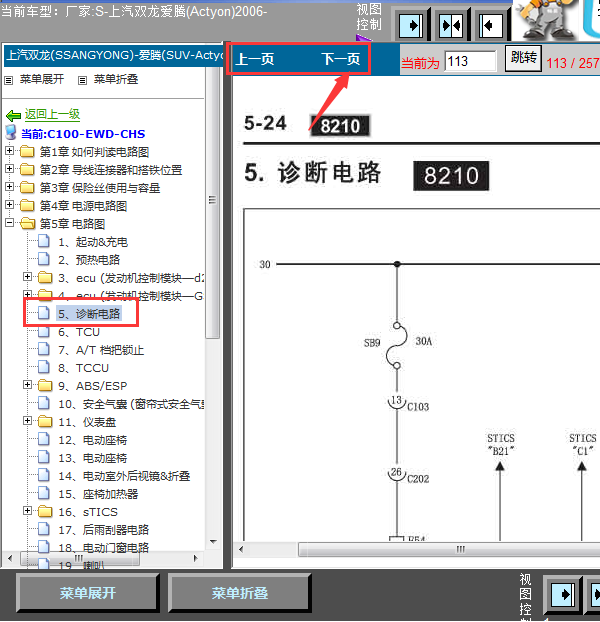Click the 菜单展开 list icon at top of tree
Image resolution: width=600 pixels, height=622 pixels.
(8, 81)
